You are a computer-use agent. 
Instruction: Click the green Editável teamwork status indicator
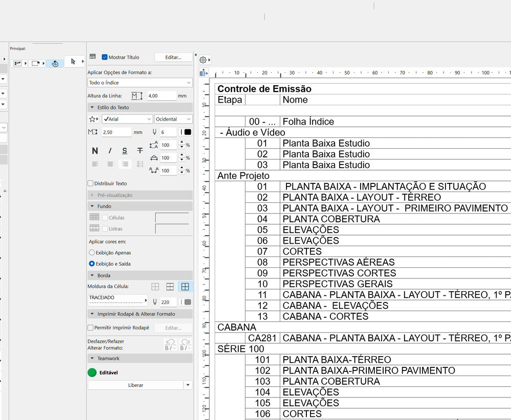point(92,372)
